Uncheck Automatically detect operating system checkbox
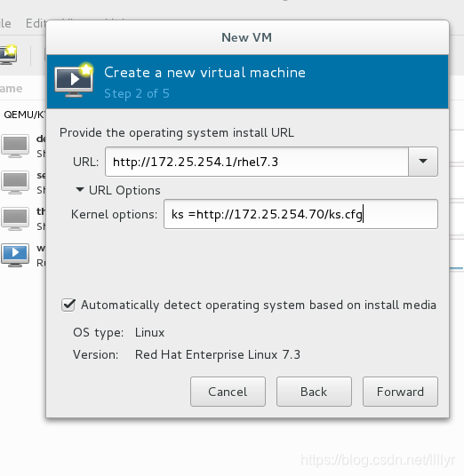 [x=68, y=305]
